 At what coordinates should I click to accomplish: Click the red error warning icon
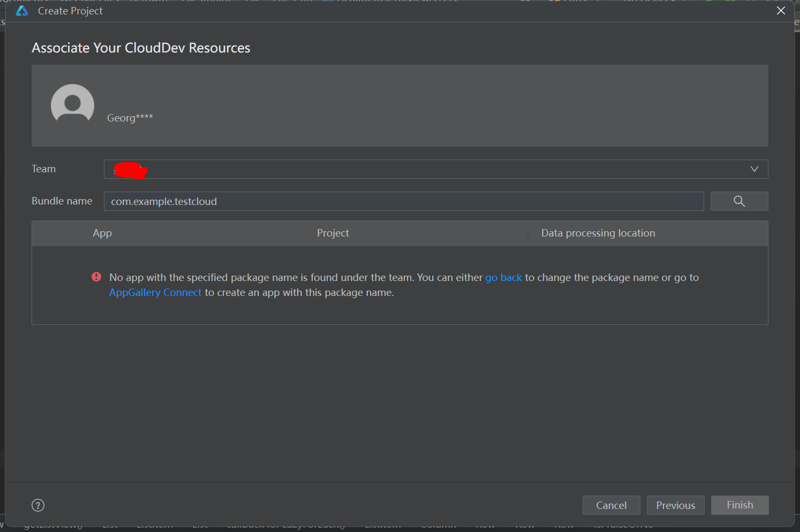coord(96,277)
